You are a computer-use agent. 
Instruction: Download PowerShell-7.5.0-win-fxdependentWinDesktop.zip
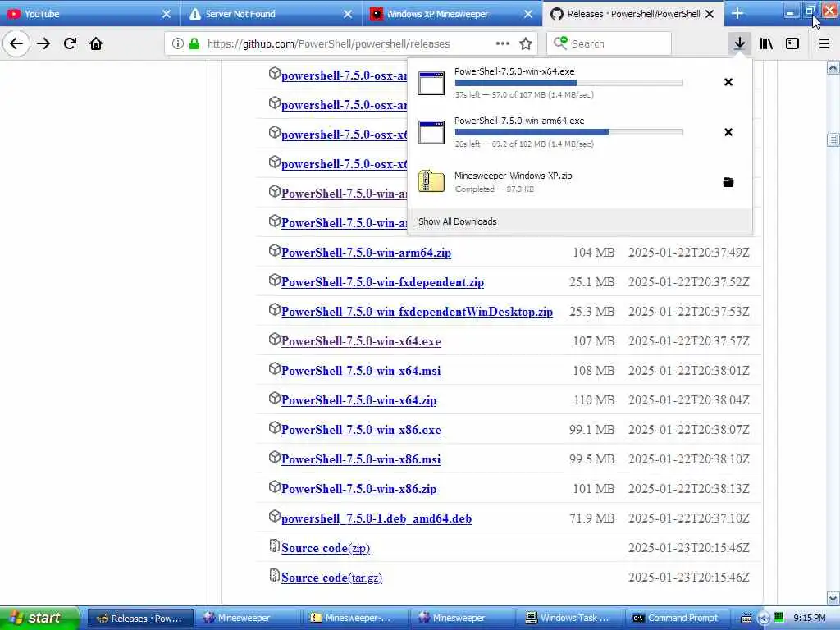[x=417, y=312]
